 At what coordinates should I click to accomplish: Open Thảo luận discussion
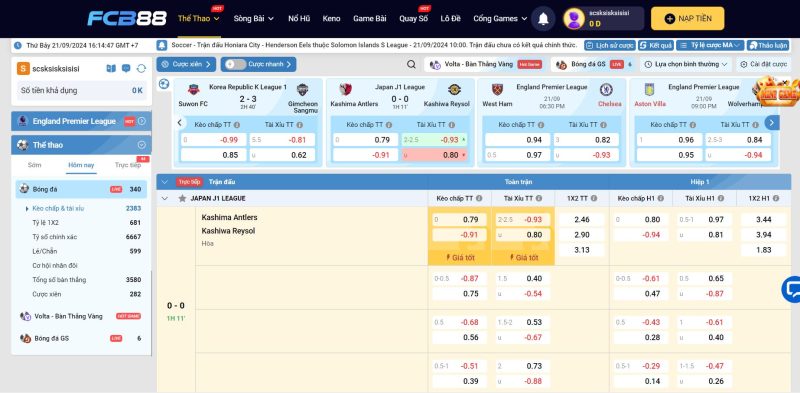767,45
